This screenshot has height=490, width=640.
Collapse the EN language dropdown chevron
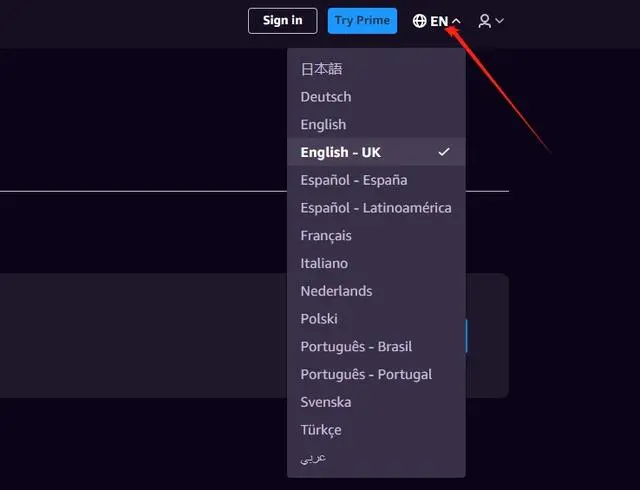coord(456,21)
